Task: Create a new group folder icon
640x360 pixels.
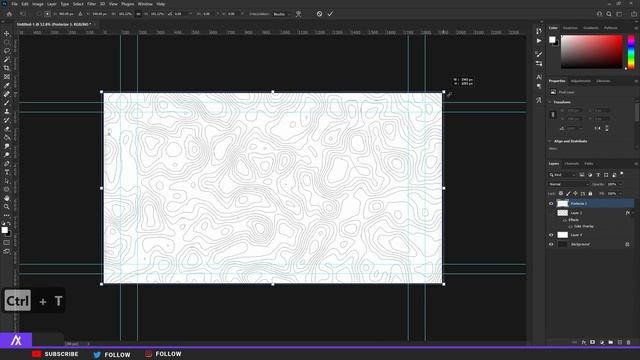Action: pos(611,342)
